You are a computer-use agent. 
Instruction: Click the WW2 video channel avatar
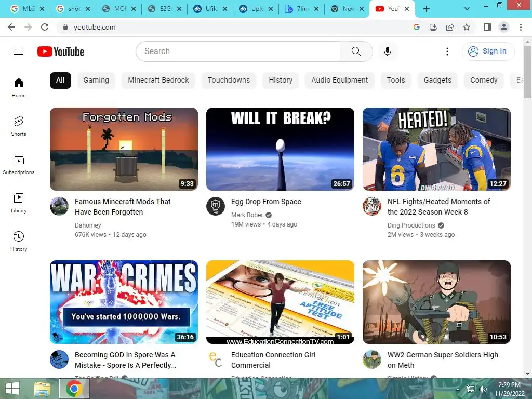[372, 360]
